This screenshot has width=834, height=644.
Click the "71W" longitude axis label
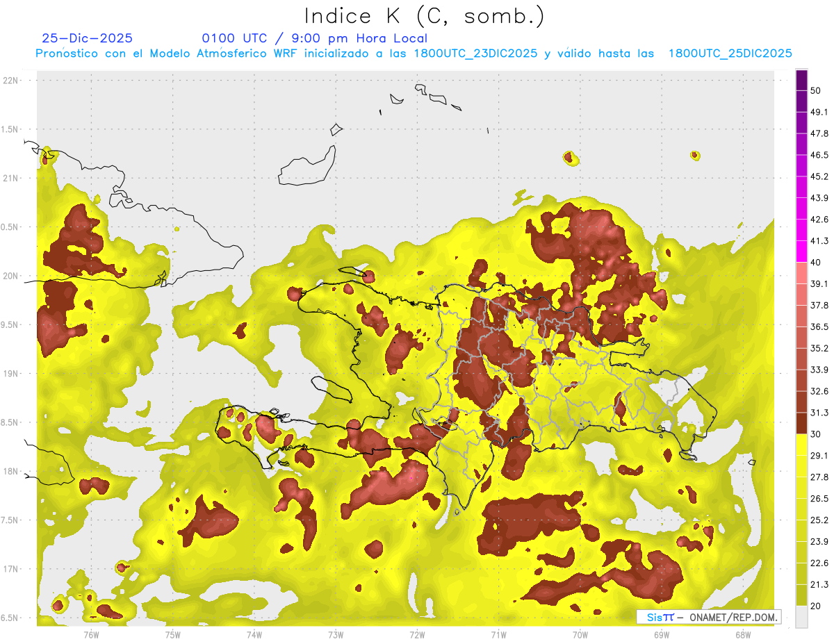[x=498, y=634]
